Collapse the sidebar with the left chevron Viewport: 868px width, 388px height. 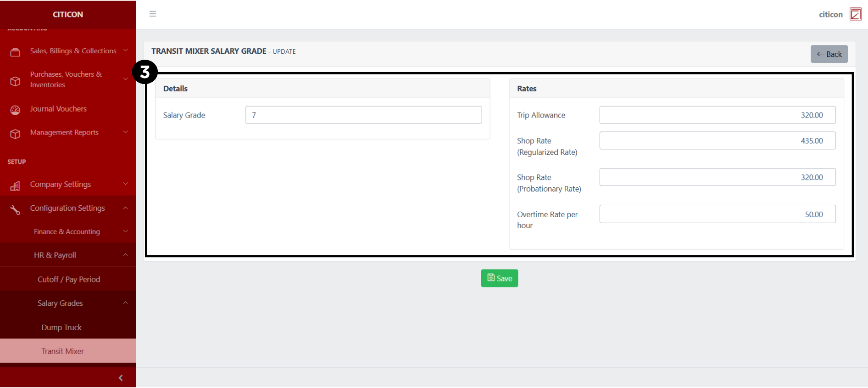click(x=121, y=378)
